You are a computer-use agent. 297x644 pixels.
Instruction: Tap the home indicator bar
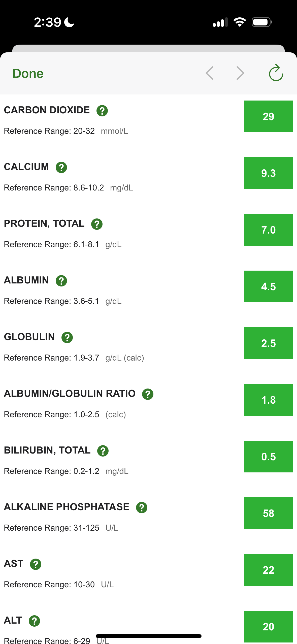148,636
